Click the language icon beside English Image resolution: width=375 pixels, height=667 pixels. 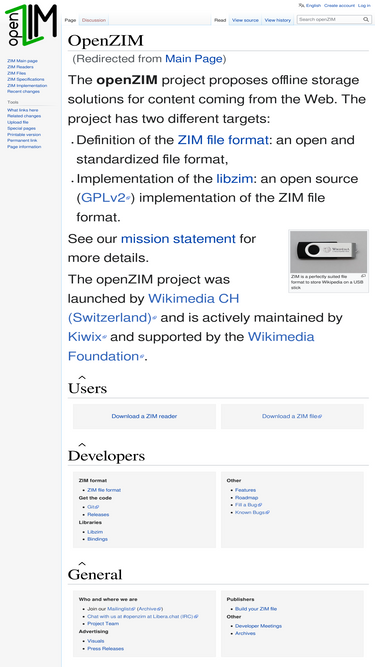point(301,6)
